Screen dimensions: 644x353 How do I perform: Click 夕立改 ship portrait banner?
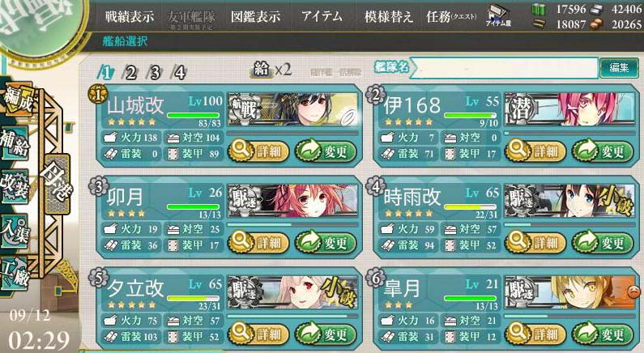coord(292,292)
